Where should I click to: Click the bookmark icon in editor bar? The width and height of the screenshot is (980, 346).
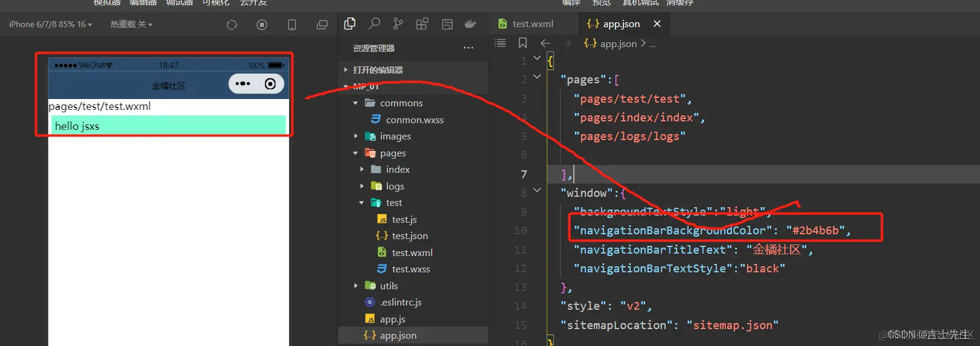pos(523,43)
